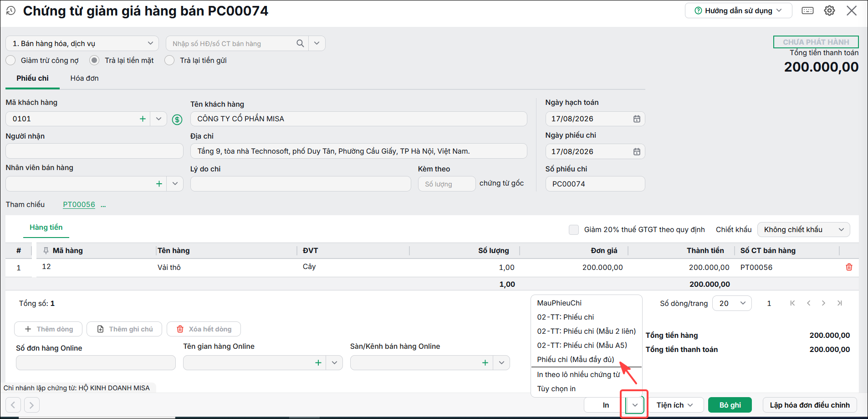Click the ellipsis next to Tham chiếu
Screen dimensions: 868x419
(103, 205)
